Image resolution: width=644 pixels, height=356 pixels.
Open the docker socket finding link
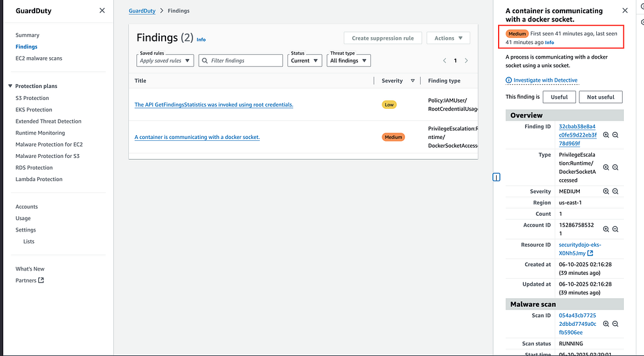click(x=197, y=137)
